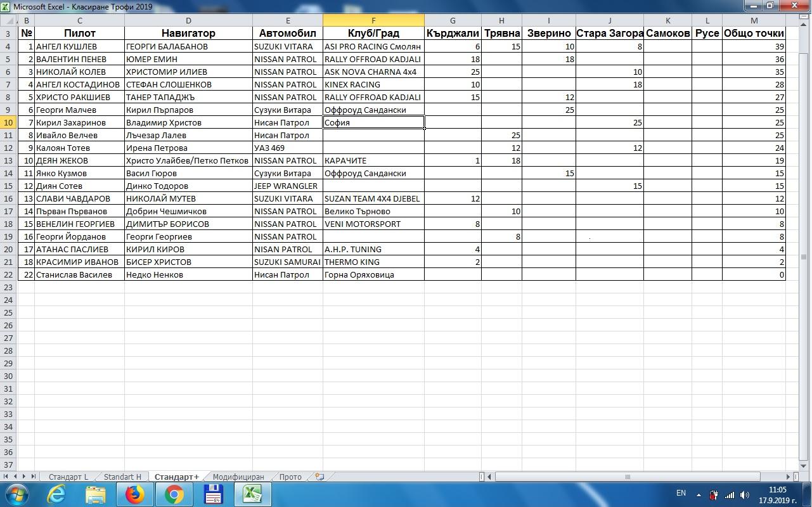
Task: Select the Русе header cell
Action: click(x=707, y=33)
